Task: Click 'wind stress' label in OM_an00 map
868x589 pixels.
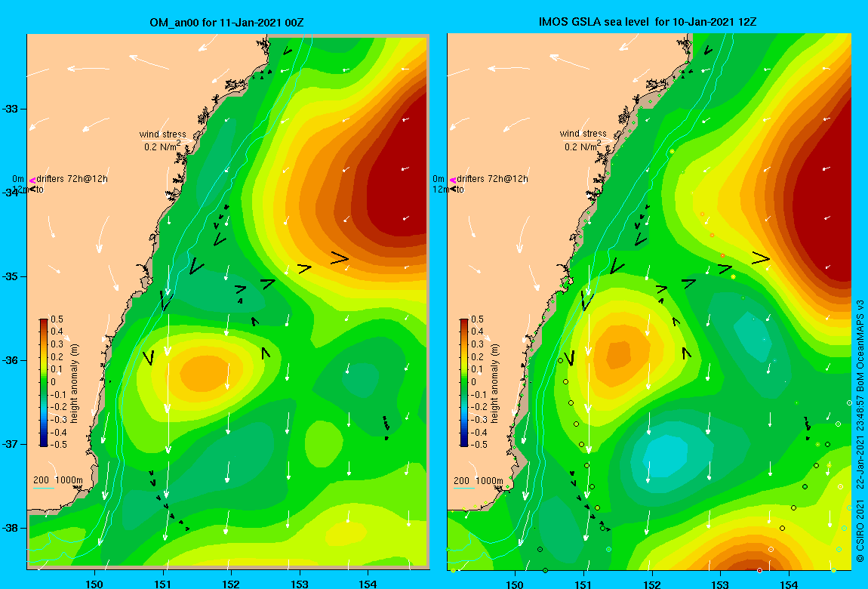Action: [x=163, y=134]
